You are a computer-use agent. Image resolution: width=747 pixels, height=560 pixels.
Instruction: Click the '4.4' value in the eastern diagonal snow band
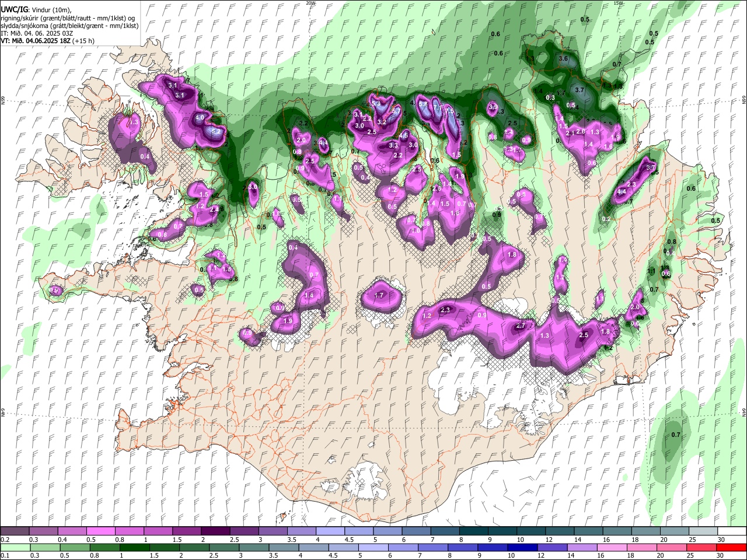pyautogui.click(x=622, y=191)
